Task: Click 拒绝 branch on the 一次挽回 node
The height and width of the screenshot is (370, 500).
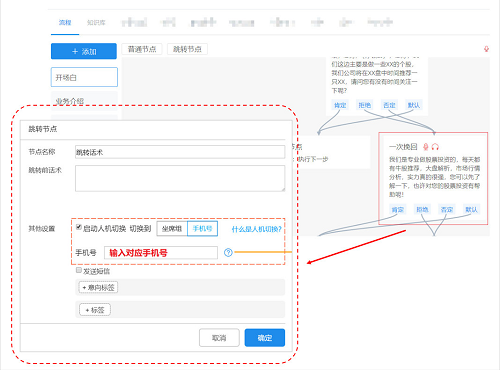Action: (x=422, y=210)
